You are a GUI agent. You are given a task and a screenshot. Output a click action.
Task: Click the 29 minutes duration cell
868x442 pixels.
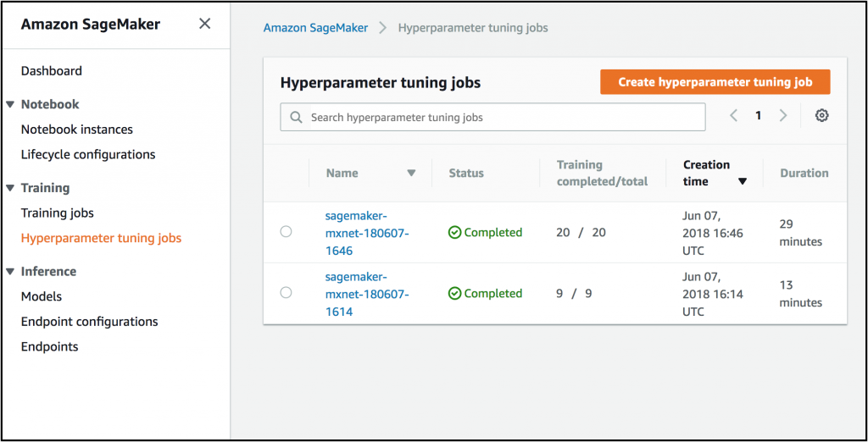(x=800, y=233)
